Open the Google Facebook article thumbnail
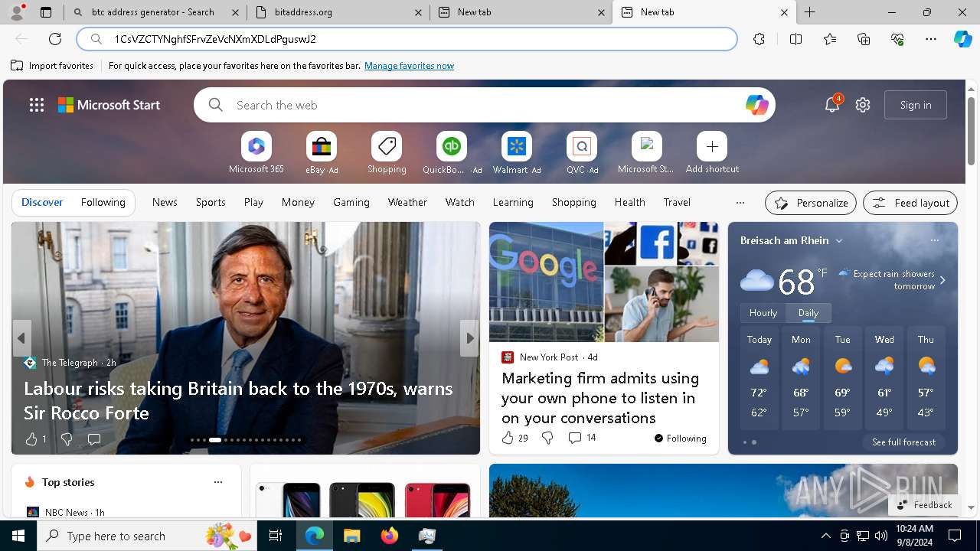980x551 pixels. [x=604, y=282]
